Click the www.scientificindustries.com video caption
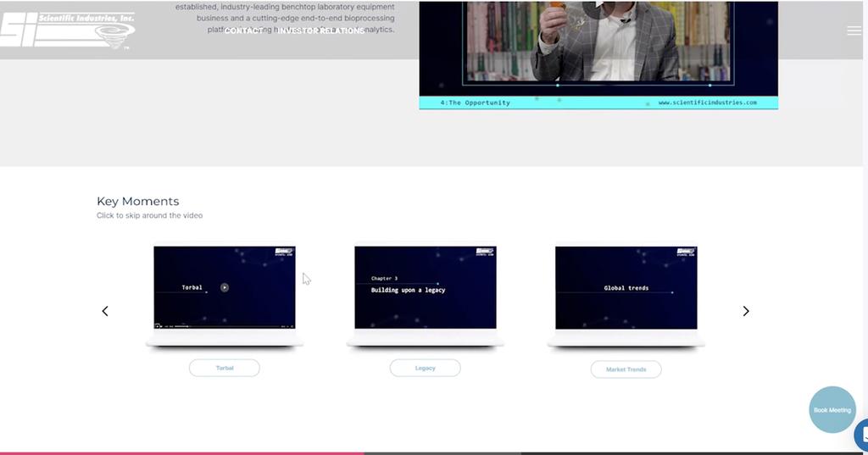This screenshot has height=455, width=868. (x=707, y=103)
